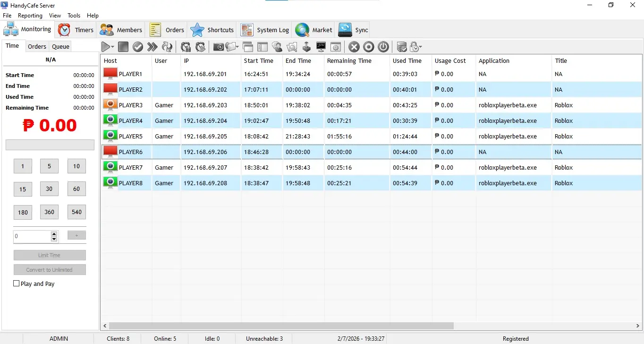Sort by the Remaining Time column header
The image size is (644, 344).
tap(357, 60)
